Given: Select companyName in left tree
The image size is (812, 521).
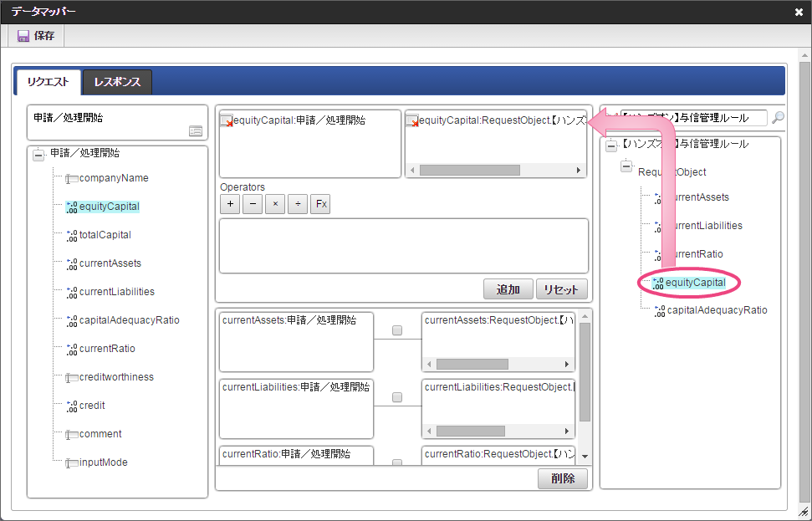Looking at the screenshot, I should click(x=114, y=178).
